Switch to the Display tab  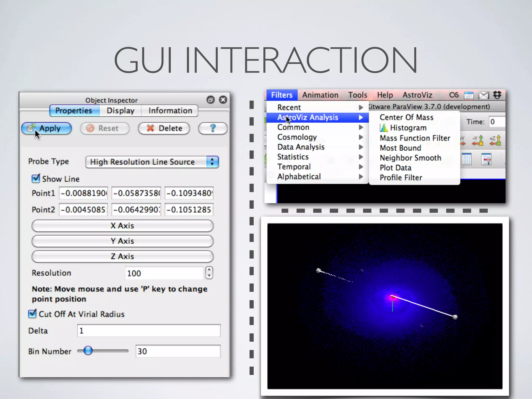(x=121, y=111)
